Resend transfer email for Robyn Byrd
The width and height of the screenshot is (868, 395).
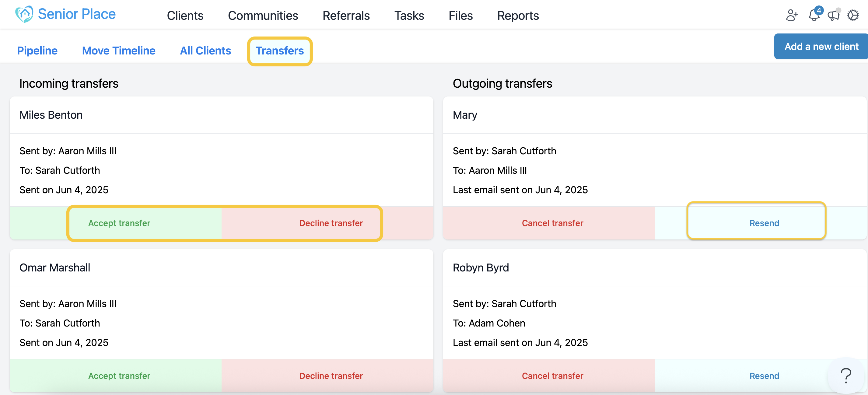[764, 376]
